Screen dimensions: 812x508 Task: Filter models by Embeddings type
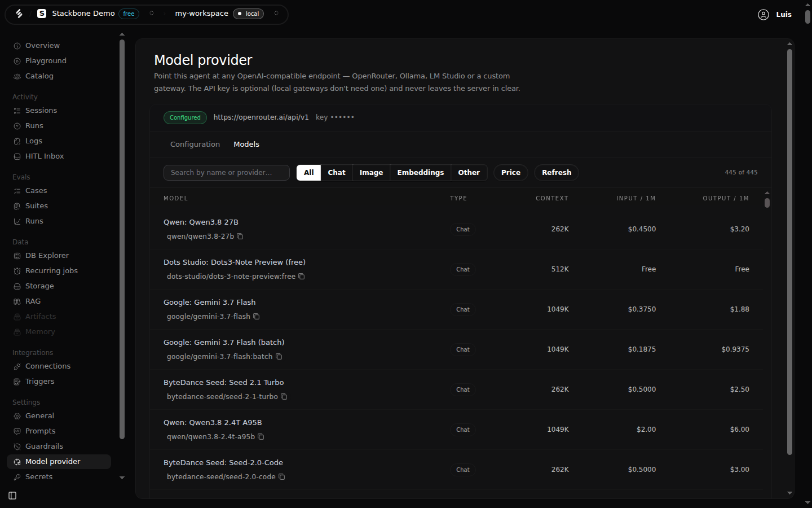click(421, 173)
